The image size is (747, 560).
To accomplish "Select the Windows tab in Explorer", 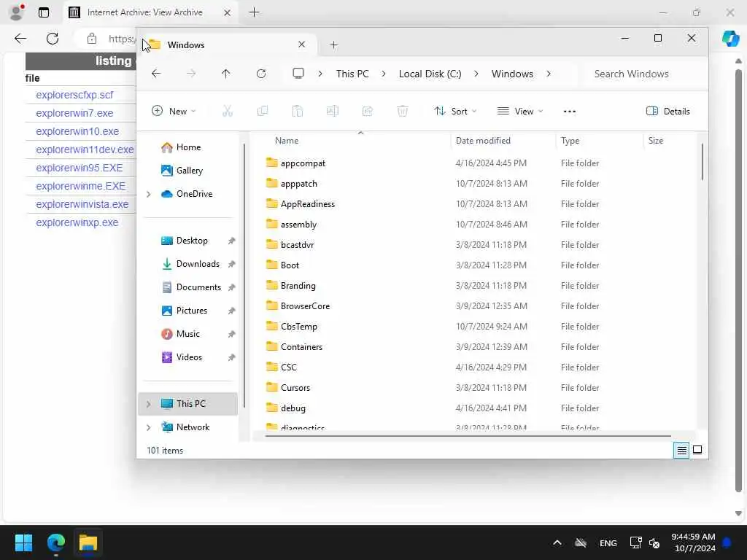I will click(228, 44).
